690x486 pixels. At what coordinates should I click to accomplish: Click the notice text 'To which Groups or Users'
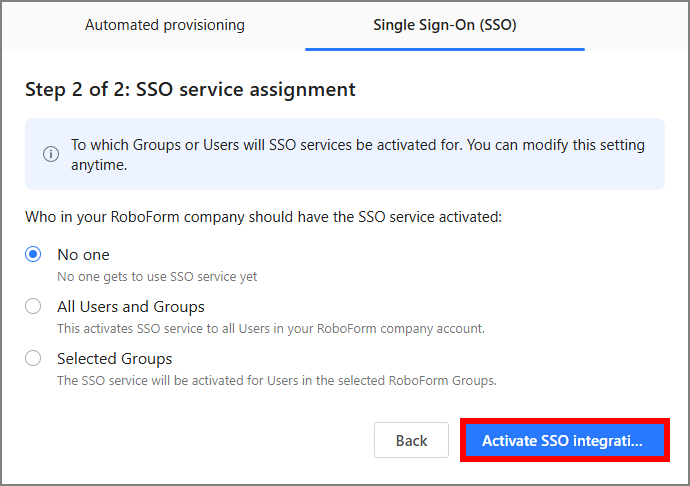coord(358,155)
